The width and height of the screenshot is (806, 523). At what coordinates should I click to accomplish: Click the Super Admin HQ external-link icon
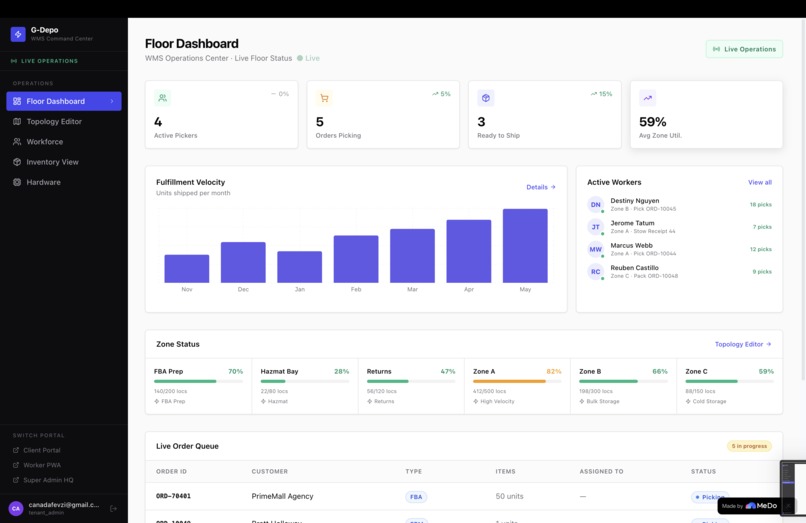pos(16,480)
